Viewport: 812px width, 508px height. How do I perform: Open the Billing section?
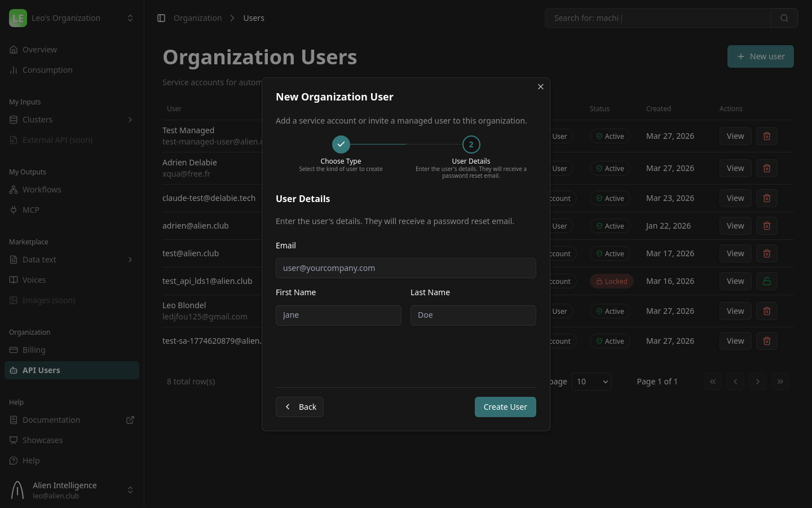(x=34, y=349)
